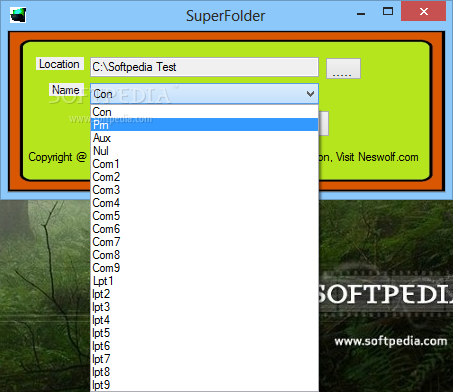The height and width of the screenshot is (392, 453).
Task: Minimize the SuperFolder window
Action: 361,13
